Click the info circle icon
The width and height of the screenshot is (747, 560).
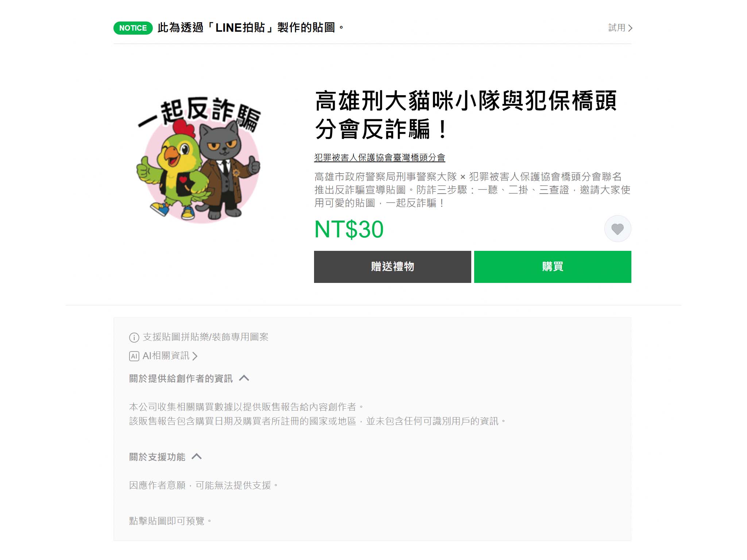tap(134, 337)
